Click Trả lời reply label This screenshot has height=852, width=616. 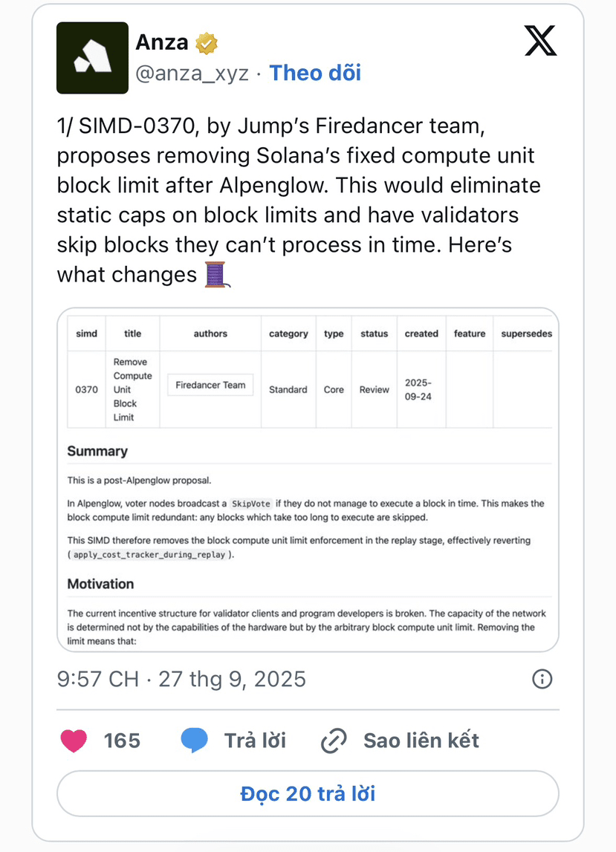(255, 741)
